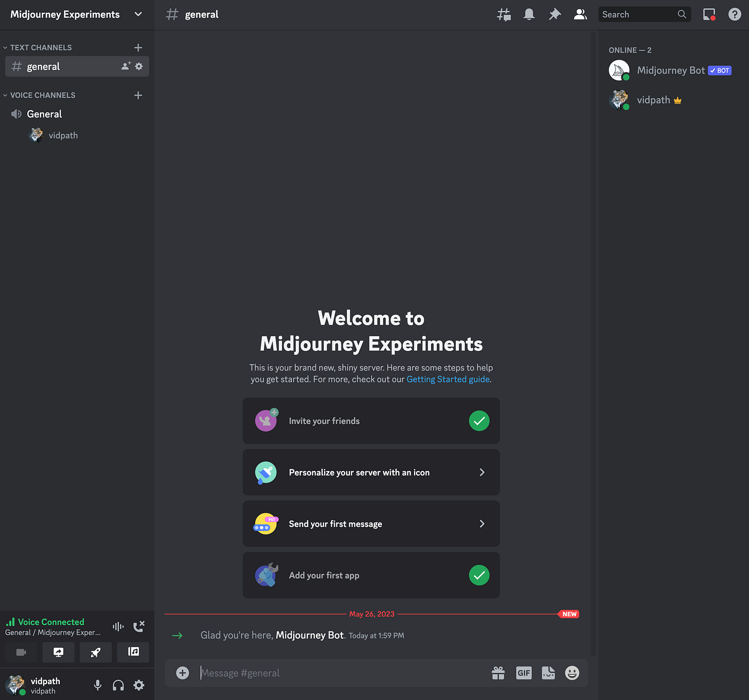Click the Midjourney Bot avatar in members
This screenshot has height=700, width=749.
coord(619,71)
